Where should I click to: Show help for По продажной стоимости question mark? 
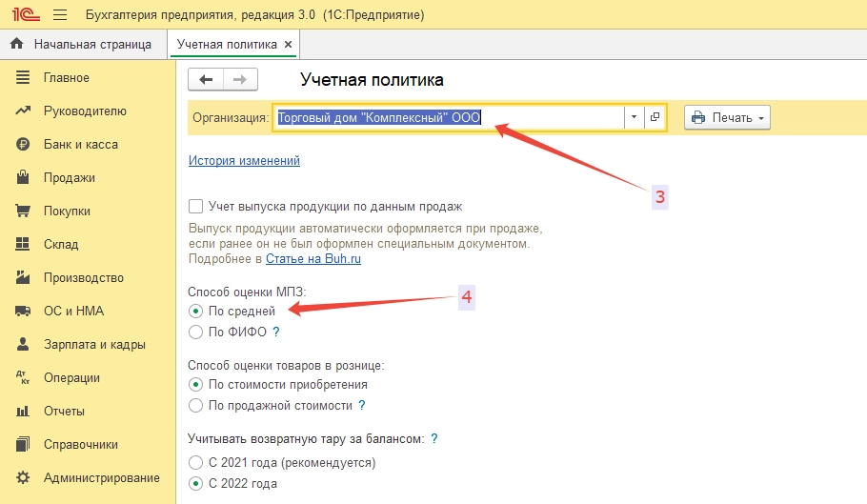(362, 405)
